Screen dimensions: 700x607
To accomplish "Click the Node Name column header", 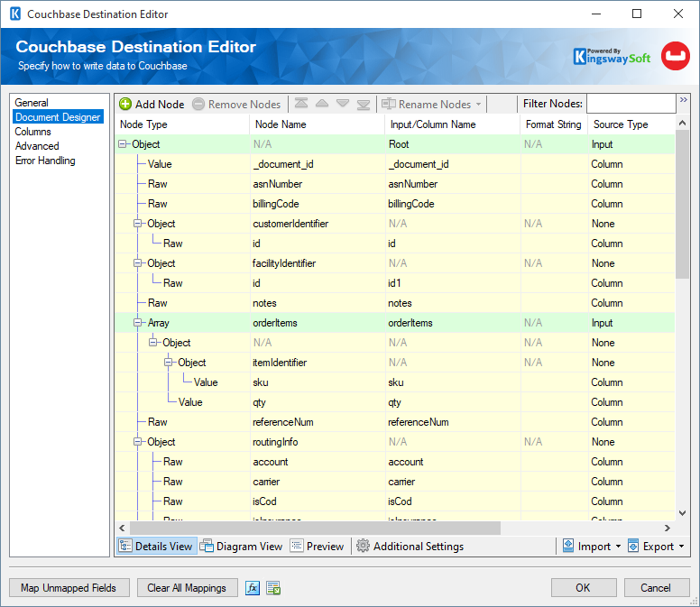I will click(x=317, y=124).
